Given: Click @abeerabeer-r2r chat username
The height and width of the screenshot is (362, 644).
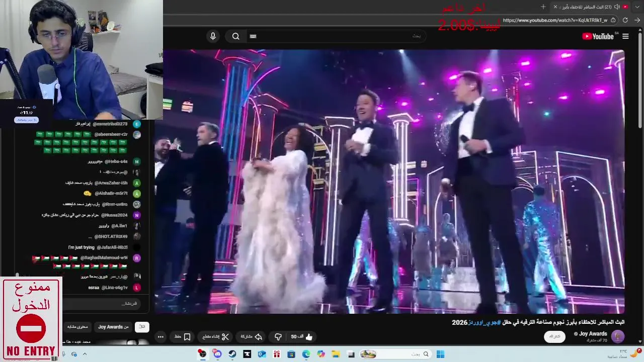Looking at the screenshot, I should pyautogui.click(x=111, y=134).
